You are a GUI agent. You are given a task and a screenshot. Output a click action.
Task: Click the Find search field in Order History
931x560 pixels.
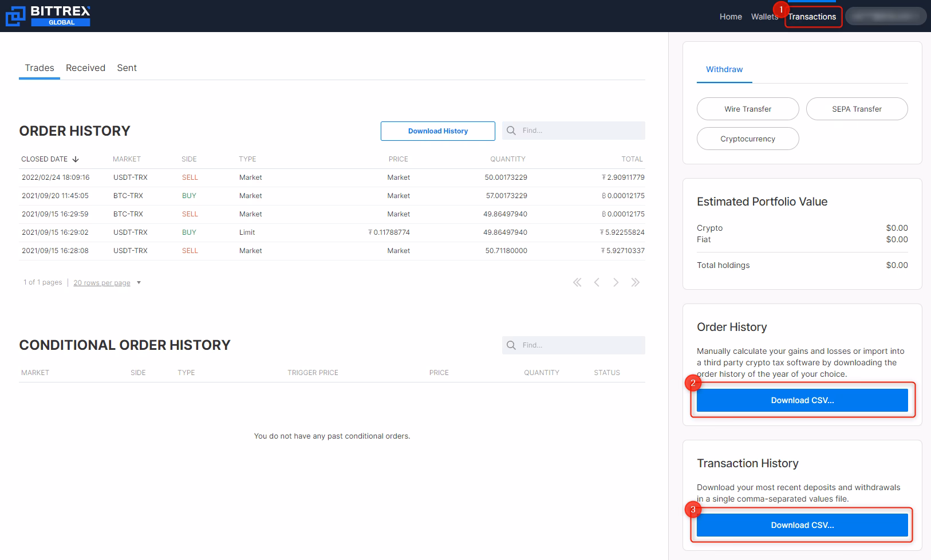(573, 130)
